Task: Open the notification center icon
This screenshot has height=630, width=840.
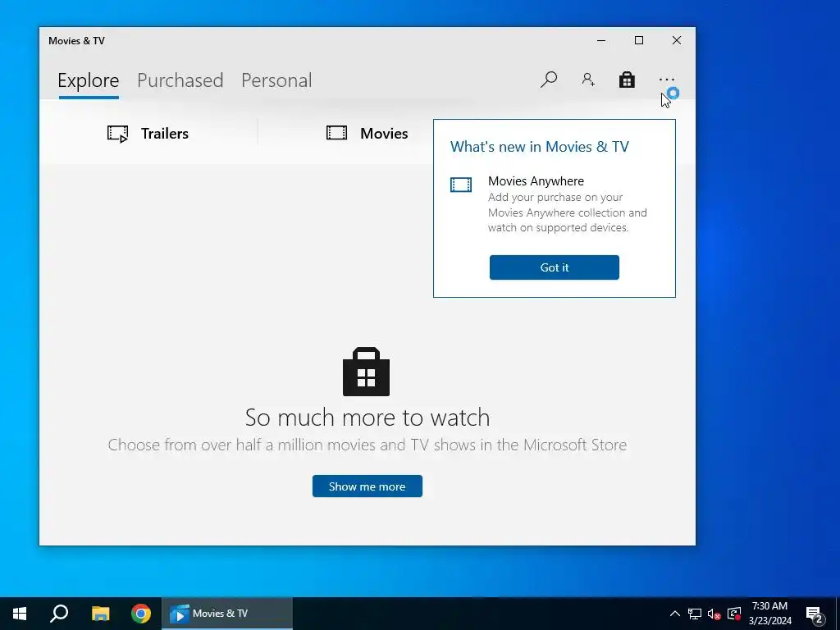Action: point(815,614)
